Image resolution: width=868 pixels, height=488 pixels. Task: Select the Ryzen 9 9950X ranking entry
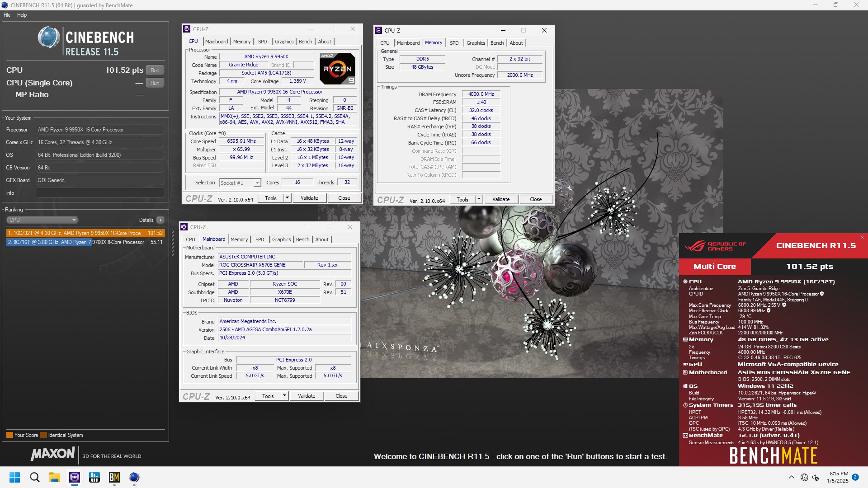(85, 233)
